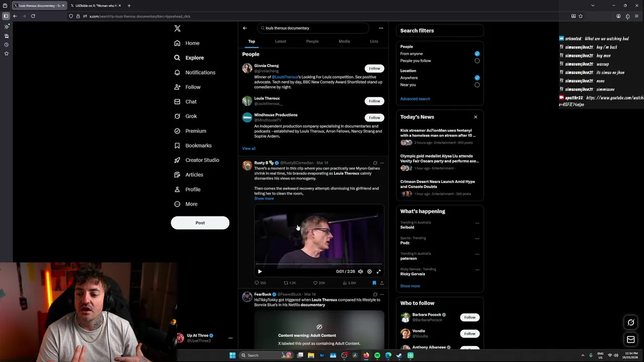
Task: Select People you follow radio button
Action: coord(477,61)
